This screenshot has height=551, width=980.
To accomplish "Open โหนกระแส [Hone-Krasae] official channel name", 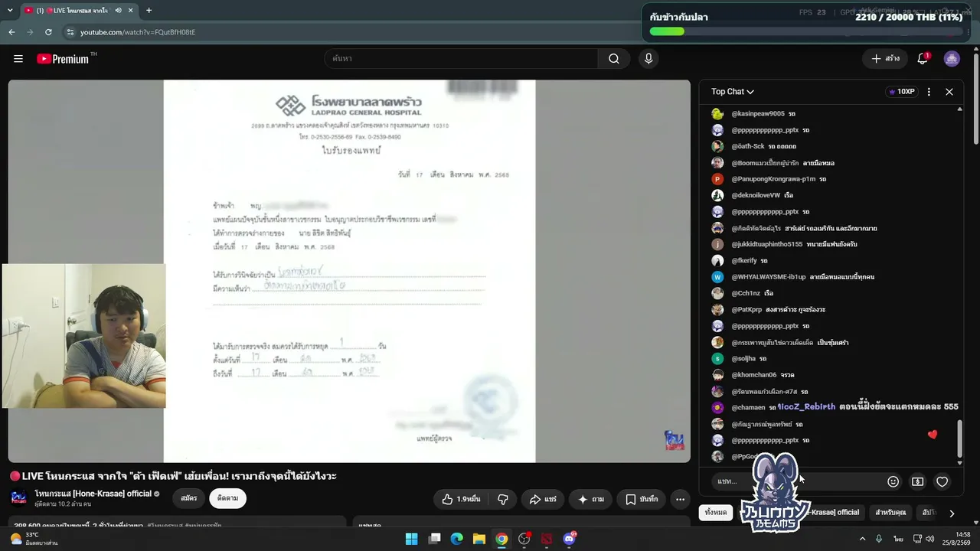I will (x=93, y=494).
